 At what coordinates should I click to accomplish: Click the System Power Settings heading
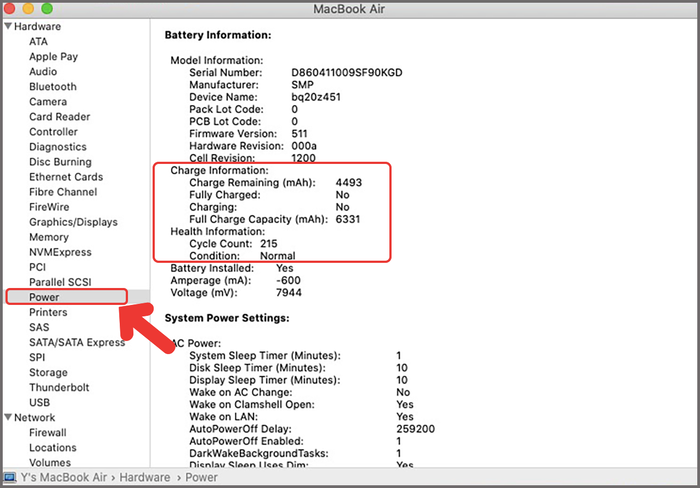[227, 318]
